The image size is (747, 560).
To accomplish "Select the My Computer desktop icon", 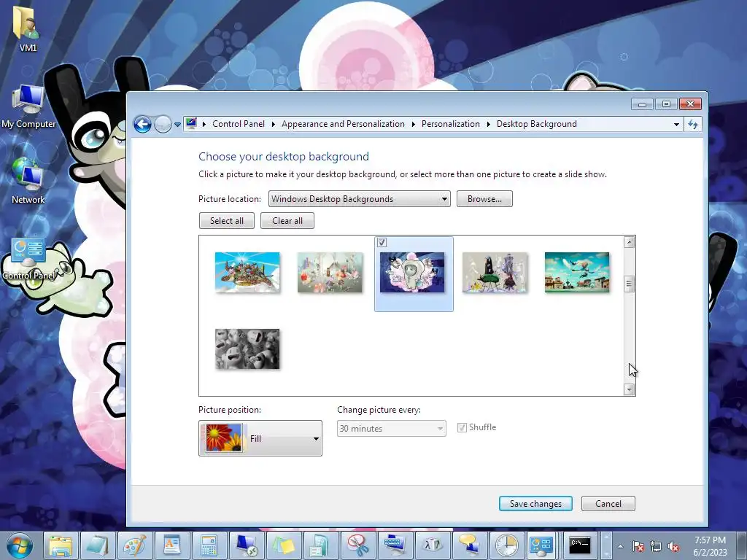I will click(x=28, y=106).
